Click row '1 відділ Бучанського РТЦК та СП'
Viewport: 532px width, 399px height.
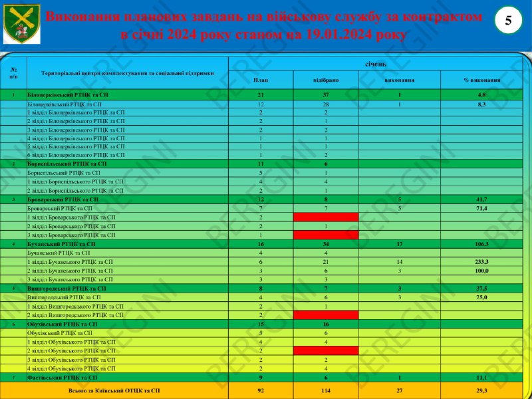[x=261, y=262]
